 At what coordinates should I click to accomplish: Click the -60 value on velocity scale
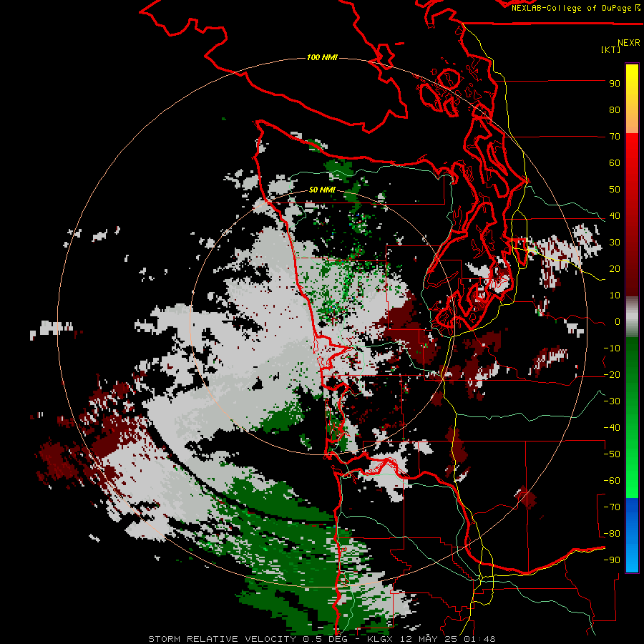(612, 481)
